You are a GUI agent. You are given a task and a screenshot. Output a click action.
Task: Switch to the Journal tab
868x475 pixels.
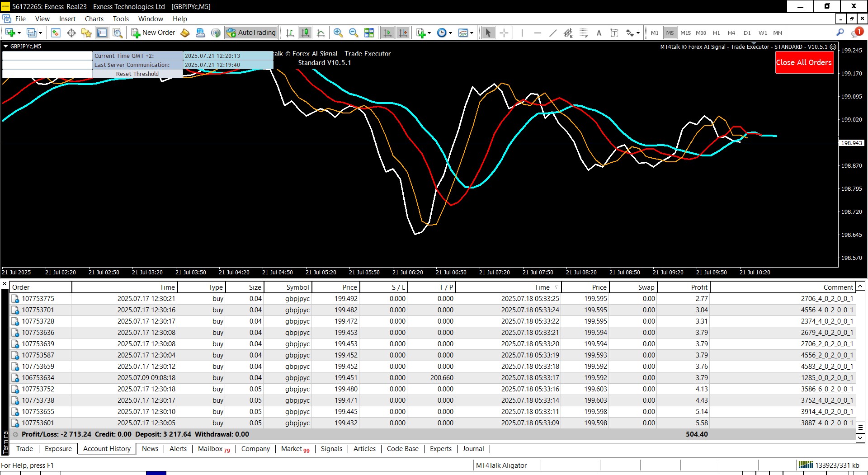click(473, 449)
